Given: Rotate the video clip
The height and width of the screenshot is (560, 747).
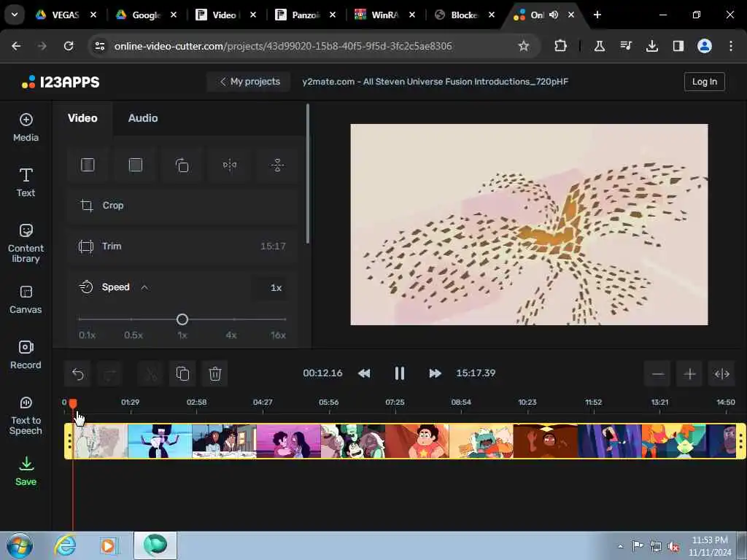Looking at the screenshot, I should point(182,166).
